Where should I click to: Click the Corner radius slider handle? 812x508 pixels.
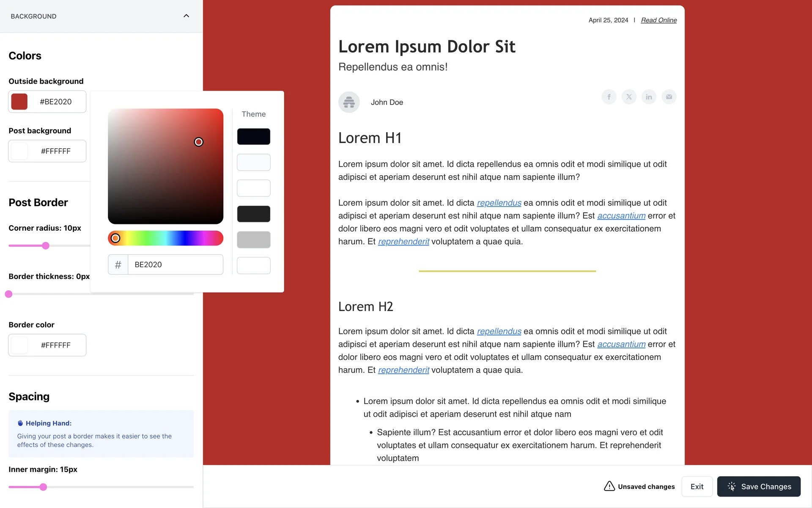point(46,246)
